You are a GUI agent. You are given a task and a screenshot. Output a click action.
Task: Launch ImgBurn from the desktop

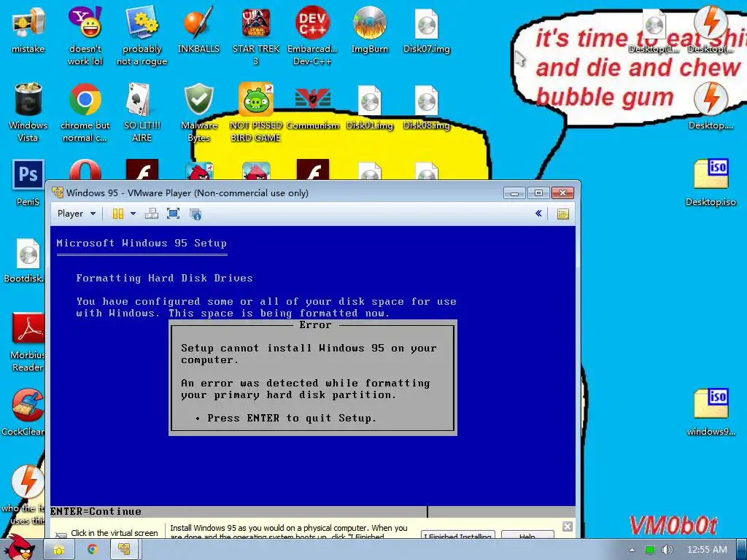370,30
